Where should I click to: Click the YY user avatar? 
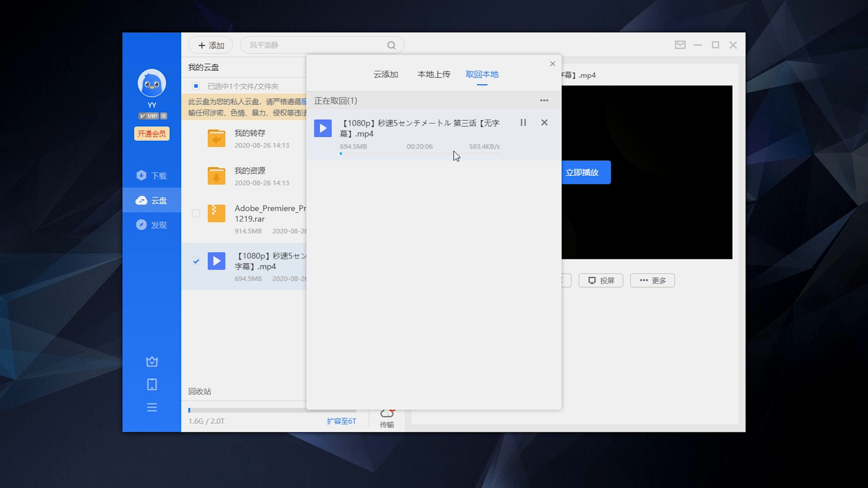point(151,83)
